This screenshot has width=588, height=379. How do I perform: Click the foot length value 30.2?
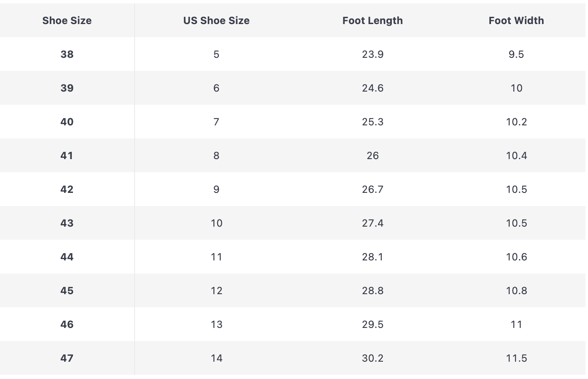coord(372,358)
